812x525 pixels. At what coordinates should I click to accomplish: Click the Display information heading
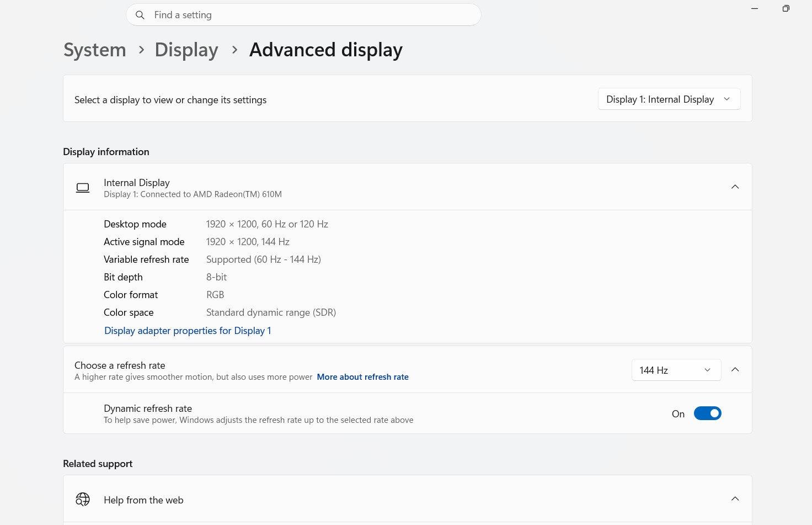(x=106, y=152)
